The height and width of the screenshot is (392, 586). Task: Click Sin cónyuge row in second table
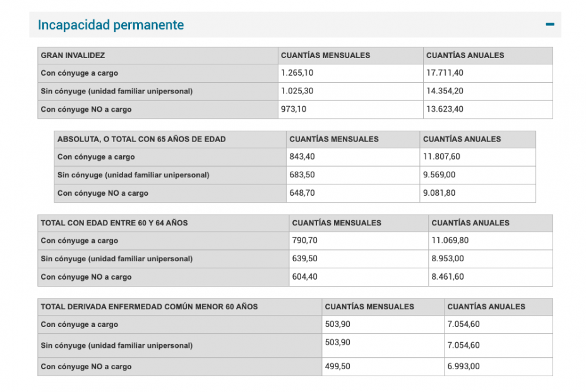pyautogui.click(x=136, y=175)
